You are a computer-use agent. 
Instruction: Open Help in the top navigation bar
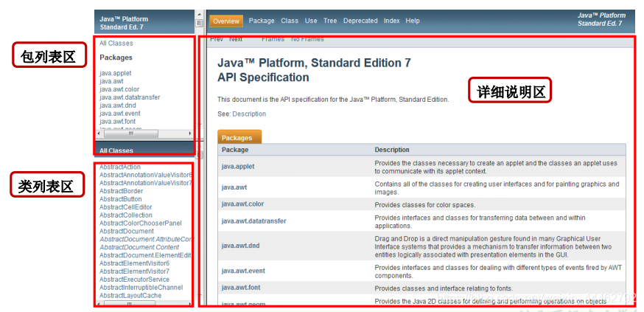point(413,21)
